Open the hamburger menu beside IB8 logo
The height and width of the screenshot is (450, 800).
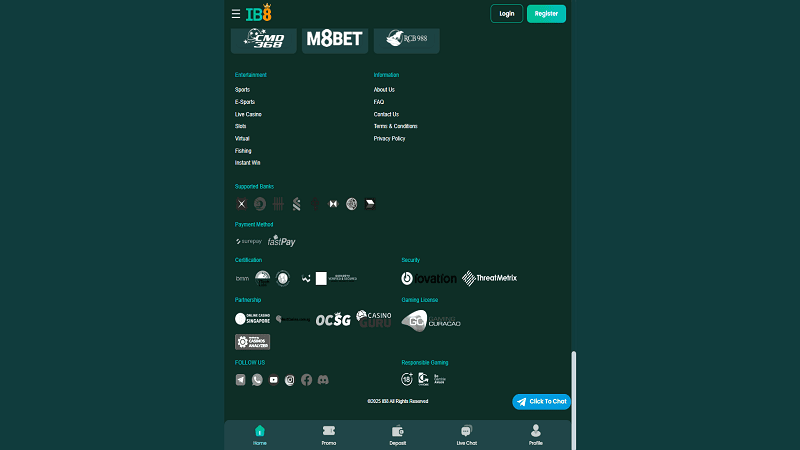click(x=236, y=14)
